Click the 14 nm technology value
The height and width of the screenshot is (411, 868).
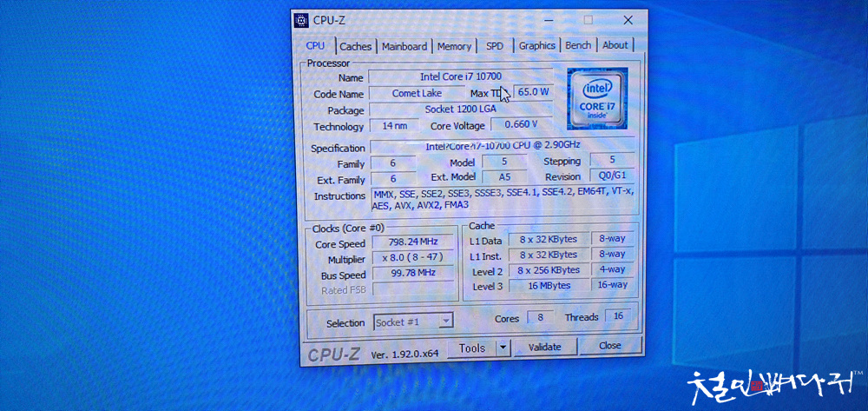pos(394,126)
